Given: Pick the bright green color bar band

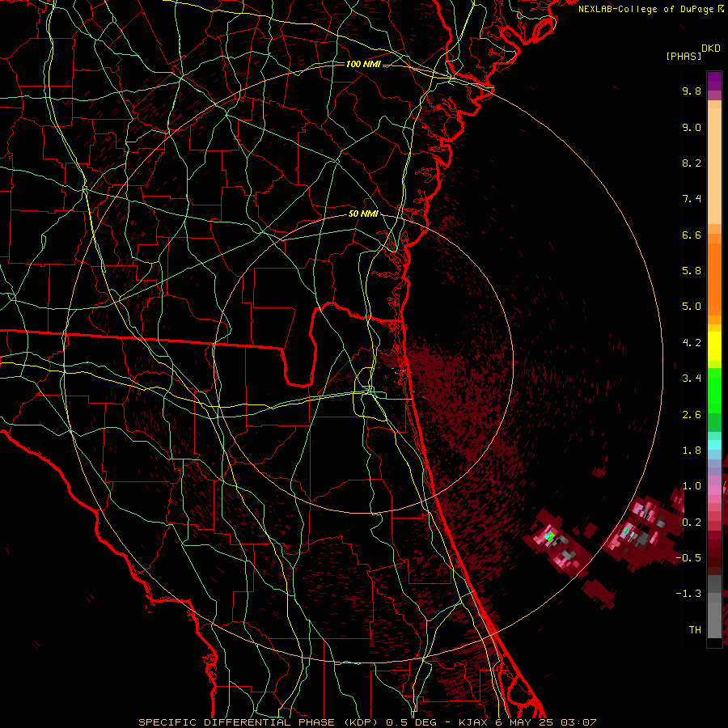Looking at the screenshot, I should click(714, 390).
